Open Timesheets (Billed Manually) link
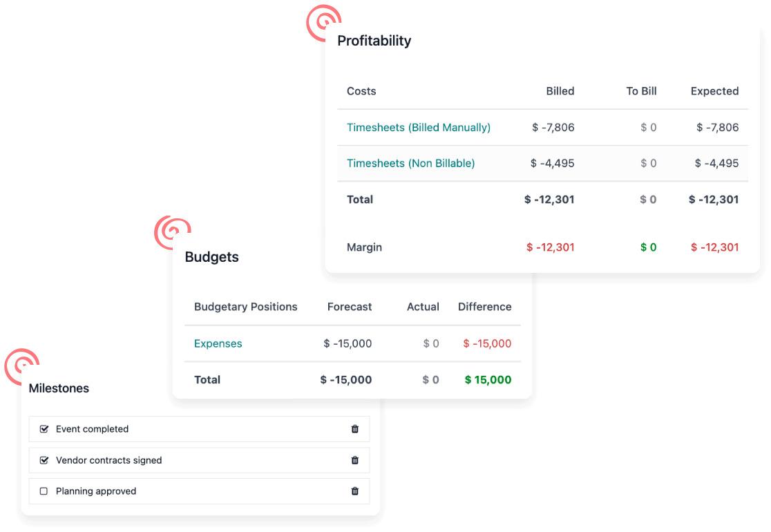Image resolution: width=771 pixels, height=532 pixels. coord(419,127)
